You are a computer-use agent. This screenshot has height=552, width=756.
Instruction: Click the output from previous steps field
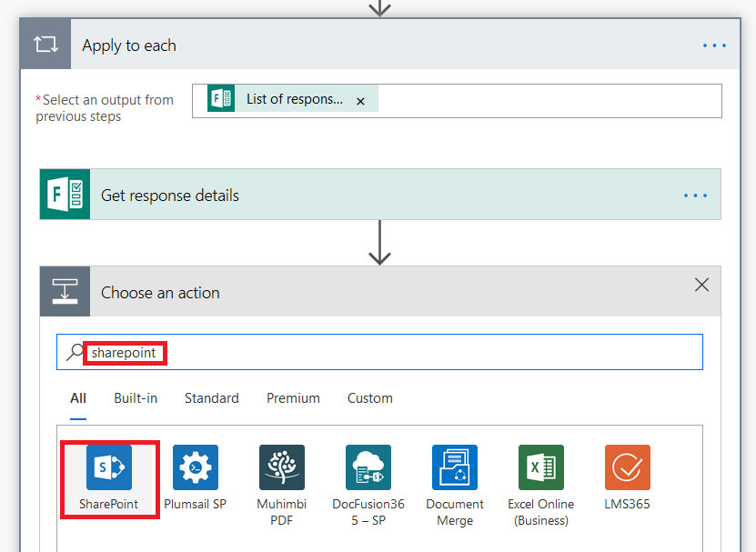[x=457, y=101]
